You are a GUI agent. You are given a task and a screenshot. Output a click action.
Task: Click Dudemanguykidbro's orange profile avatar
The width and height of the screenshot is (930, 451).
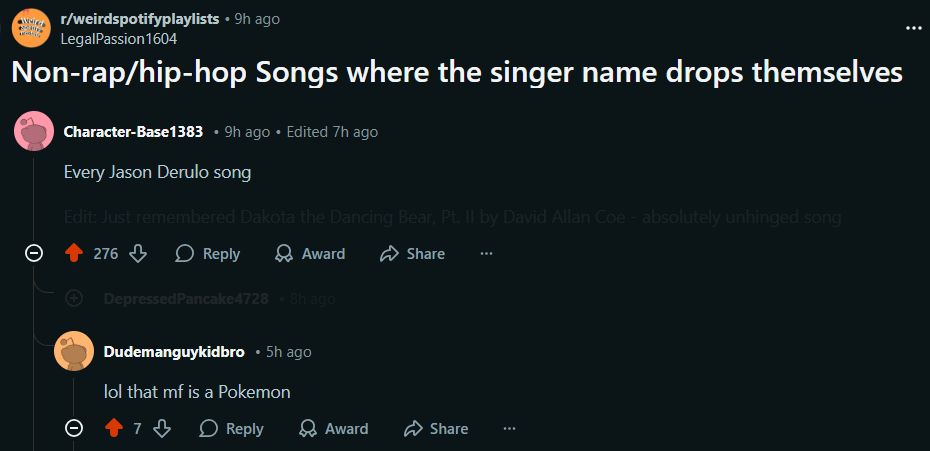(74, 351)
